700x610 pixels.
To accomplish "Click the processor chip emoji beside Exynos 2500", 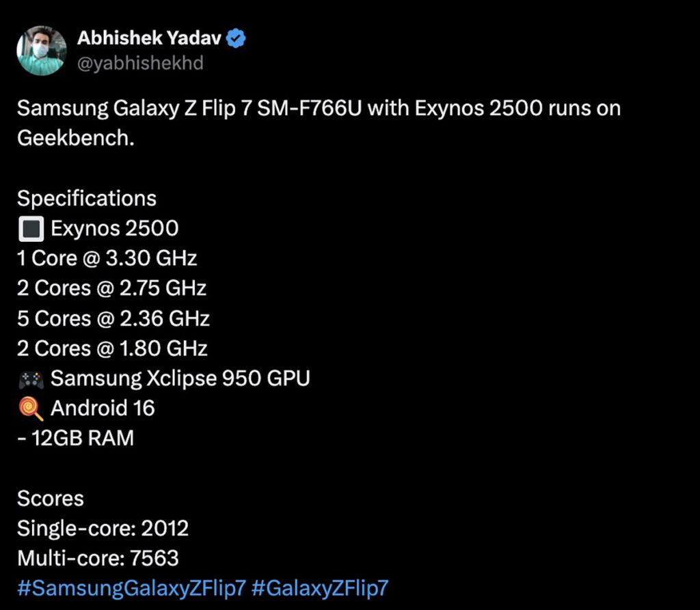I will click(x=31, y=227).
